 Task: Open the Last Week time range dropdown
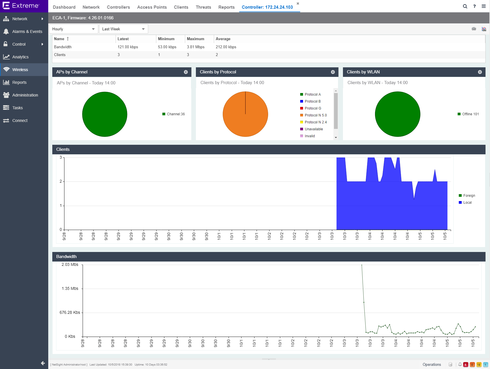tap(123, 29)
